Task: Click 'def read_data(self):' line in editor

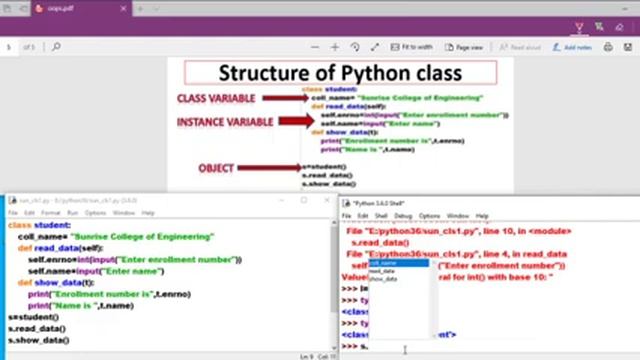Action: [x=60, y=248]
